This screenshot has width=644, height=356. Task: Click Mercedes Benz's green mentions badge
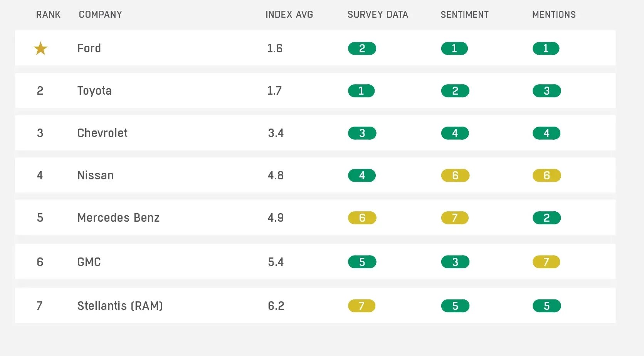click(546, 218)
